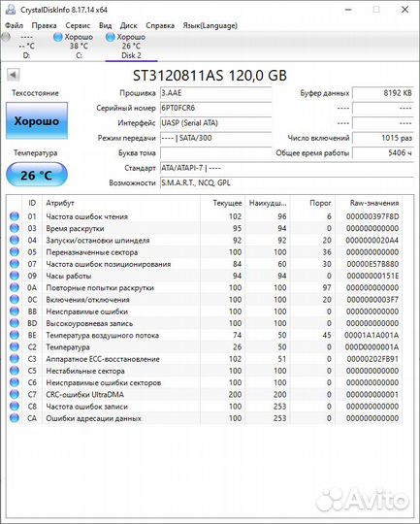
Task: Click status orb for attribute BD row
Action: (x=15, y=323)
